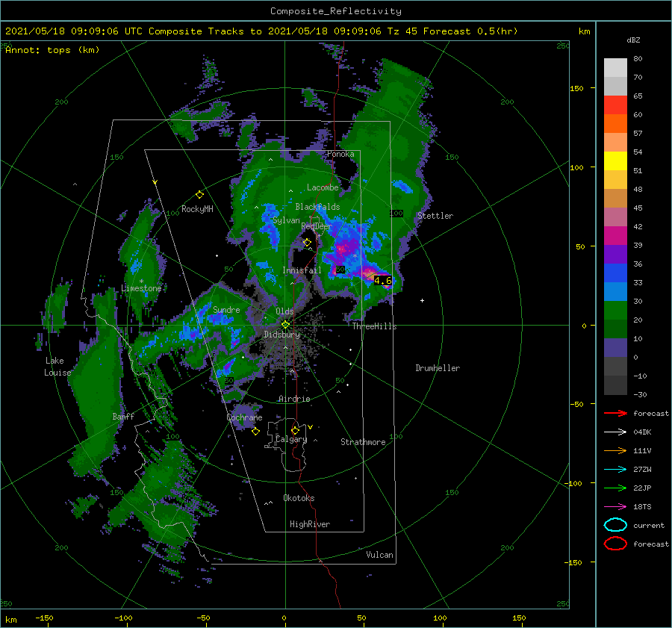Click the Composite_Reflectivity title text
Screen dimensions: 672x628
click(x=336, y=11)
